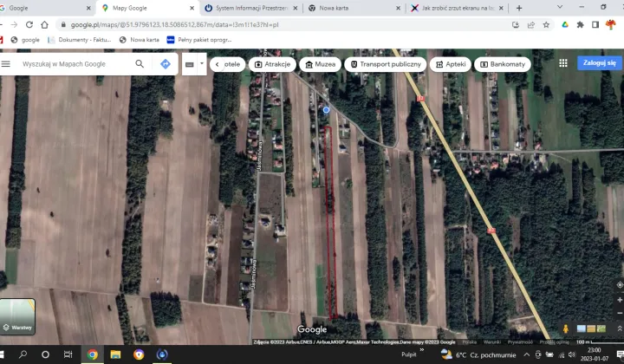Open the Warstwy layers thumbnail
624x364 pixels.
click(17, 316)
